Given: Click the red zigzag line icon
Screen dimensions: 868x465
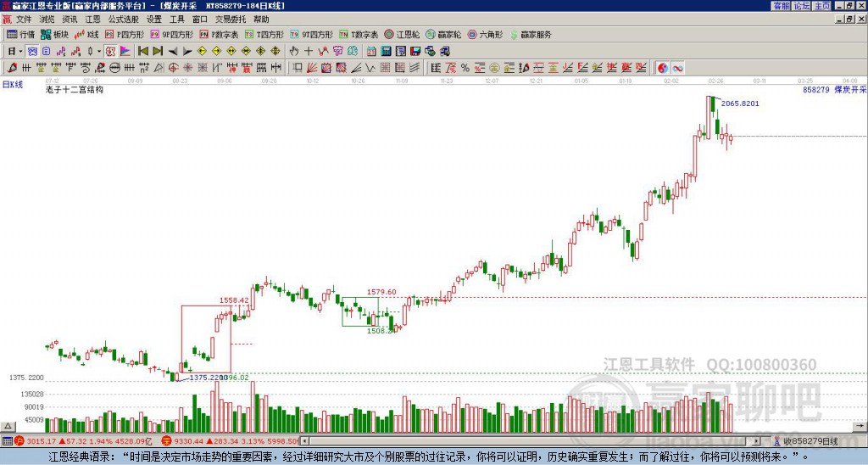Looking at the screenshot, I should (323, 51).
